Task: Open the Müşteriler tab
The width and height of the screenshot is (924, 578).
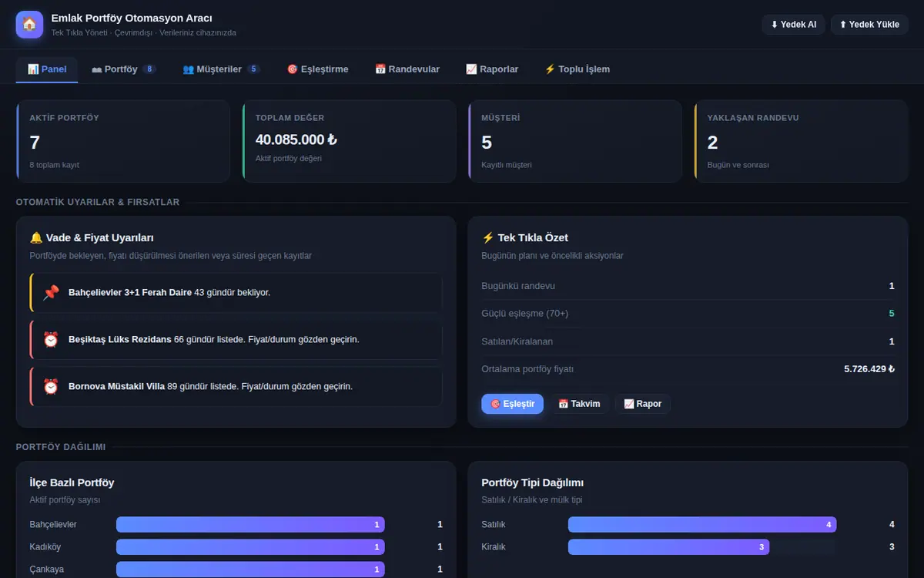Action: (x=221, y=69)
